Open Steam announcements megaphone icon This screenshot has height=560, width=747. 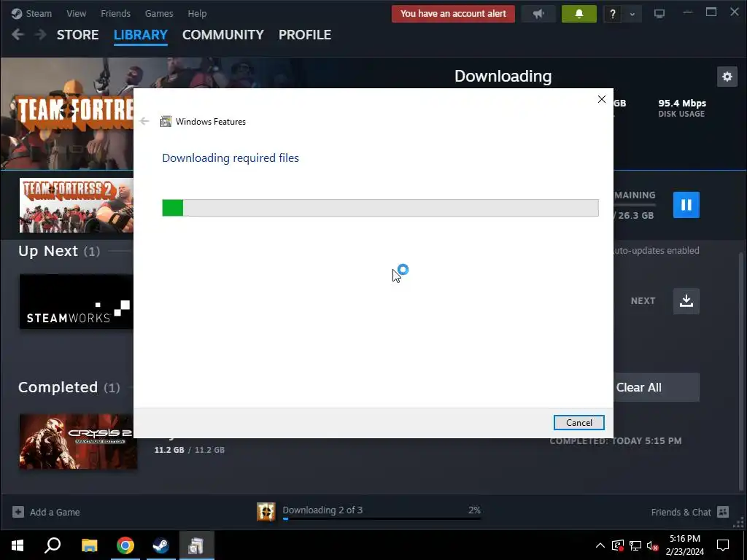(x=538, y=14)
